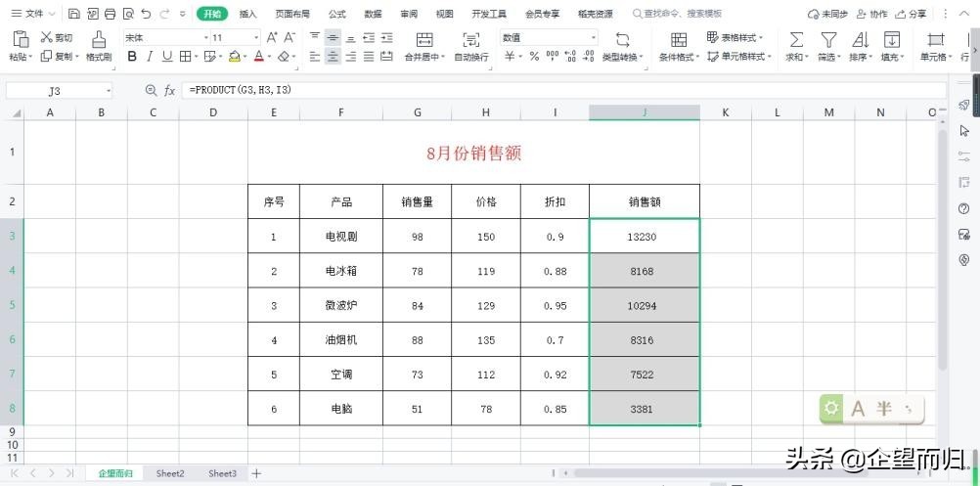Switch to the Sheet2 worksheet tab
980x486 pixels.
pos(170,473)
